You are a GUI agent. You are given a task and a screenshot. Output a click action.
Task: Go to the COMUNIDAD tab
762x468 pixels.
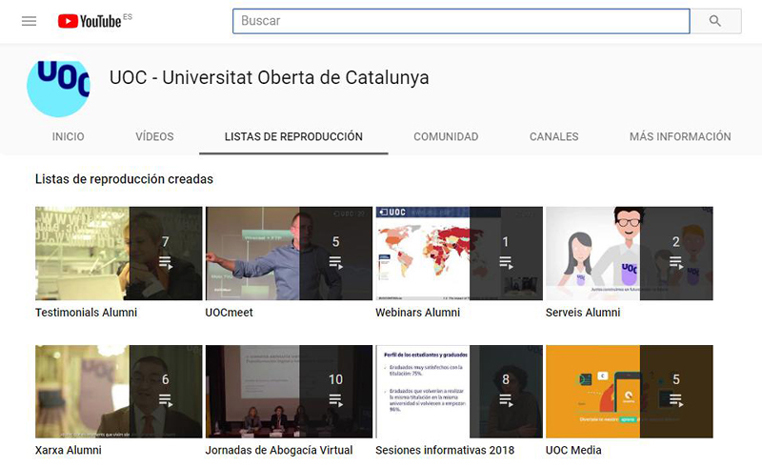coord(446,137)
